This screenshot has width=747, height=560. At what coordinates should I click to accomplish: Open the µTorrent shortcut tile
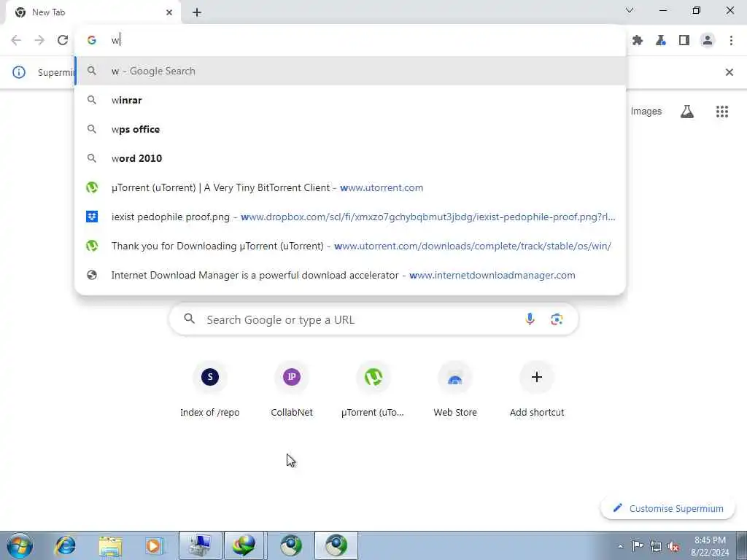pyautogui.click(x=373, y=389)
